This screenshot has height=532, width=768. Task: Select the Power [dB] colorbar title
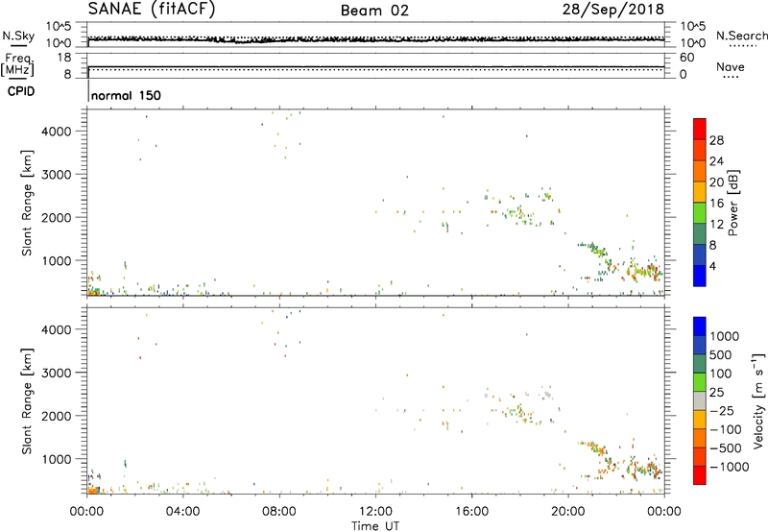pyautogui.click(x=732, y=203)
